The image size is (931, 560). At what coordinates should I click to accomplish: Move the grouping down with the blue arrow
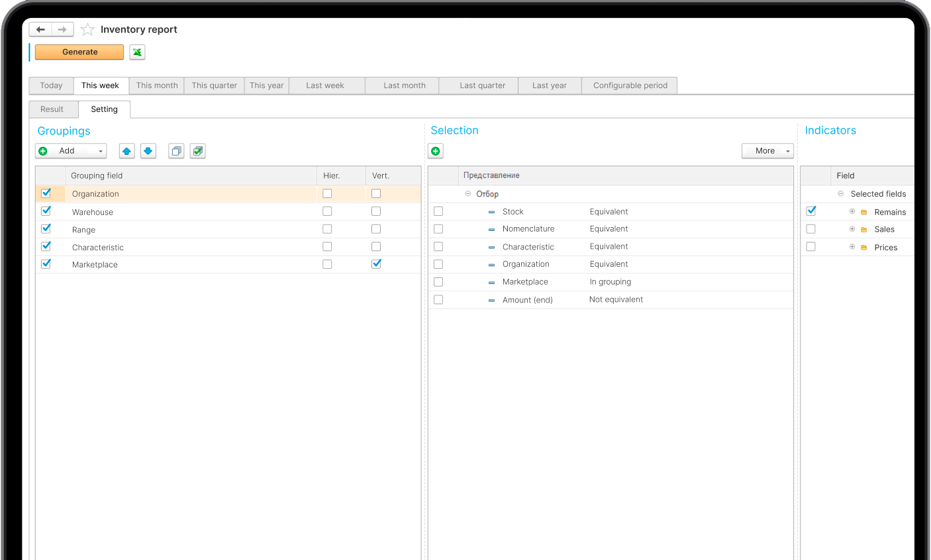148,151
